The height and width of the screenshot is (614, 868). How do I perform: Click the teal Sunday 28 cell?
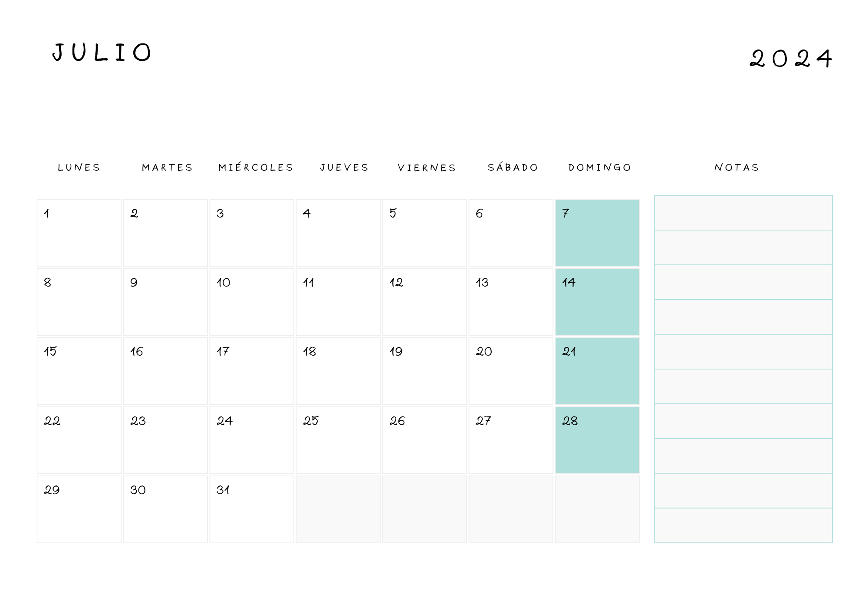tap(597, 440)
